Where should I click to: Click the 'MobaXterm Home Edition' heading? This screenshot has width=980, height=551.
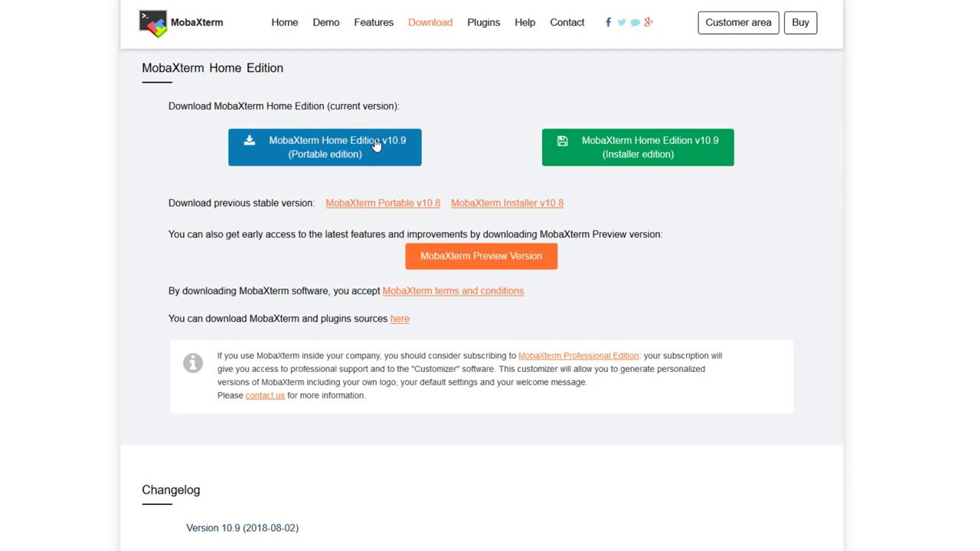(212, 68)
